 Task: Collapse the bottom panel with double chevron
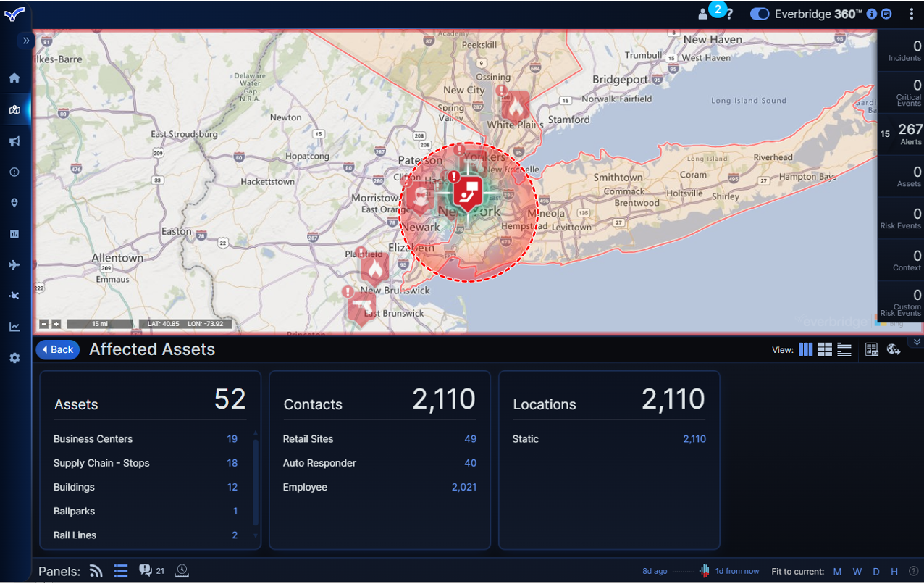[x=917, y=342]
